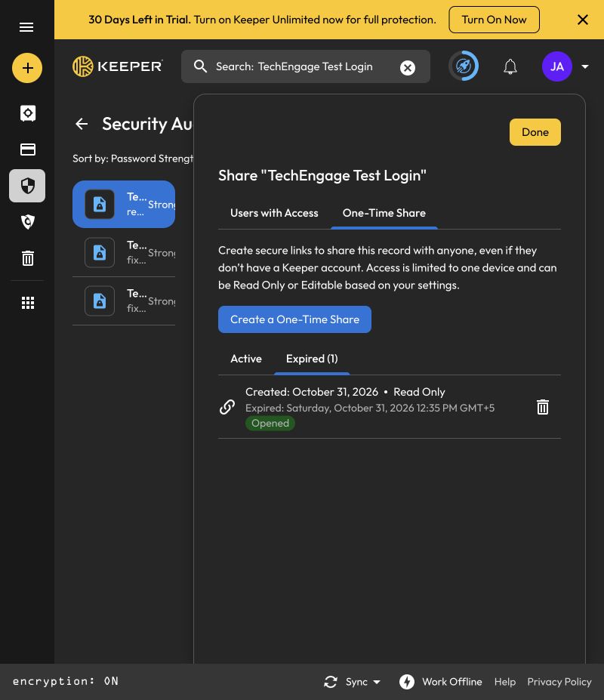Screen dimensions: 604x700
Task: Click Done to close the share panel
Action: pos(535,132)
